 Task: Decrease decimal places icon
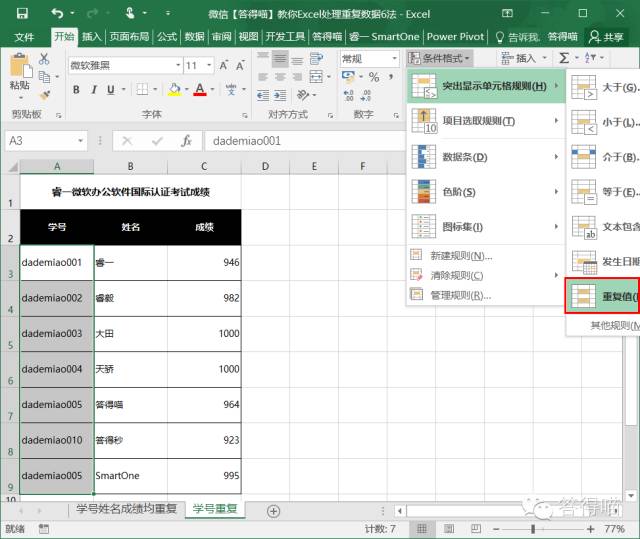pos(366,95)
